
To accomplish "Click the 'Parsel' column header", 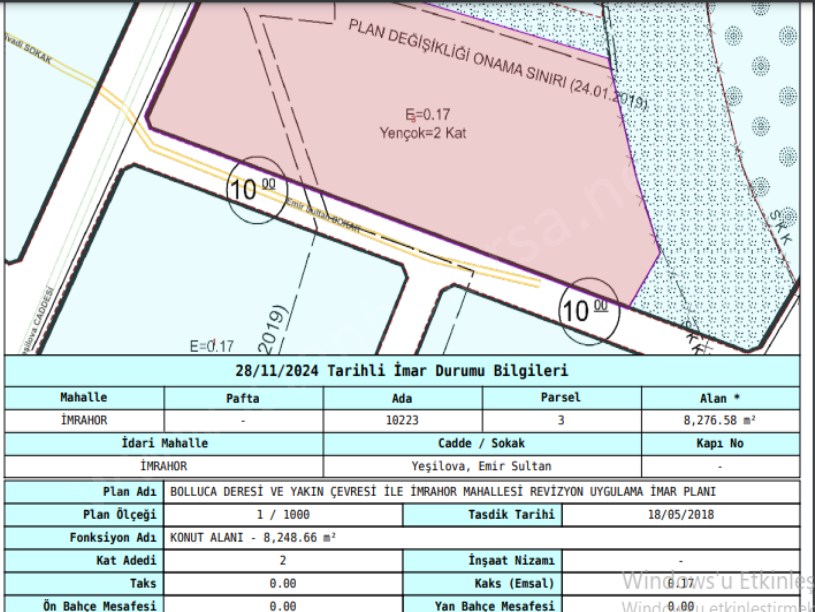I will pos(561,397).
